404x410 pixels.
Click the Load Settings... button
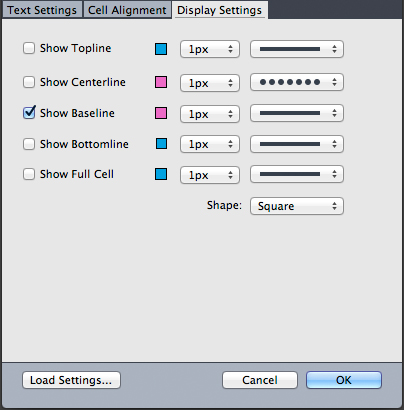coord(71,380)
